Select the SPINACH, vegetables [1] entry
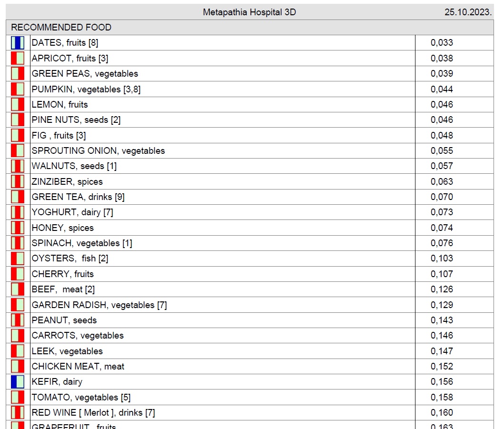This screenshot has width=504, height=429. click(x=82, y=243)
